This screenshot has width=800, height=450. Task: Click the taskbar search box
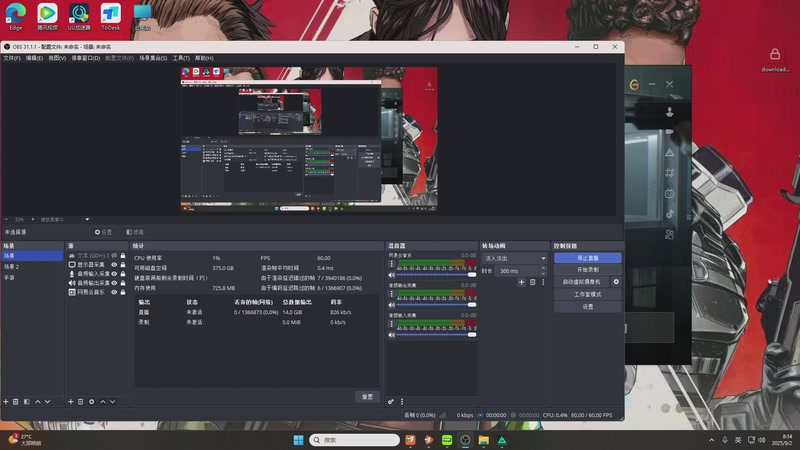(354, 440)
